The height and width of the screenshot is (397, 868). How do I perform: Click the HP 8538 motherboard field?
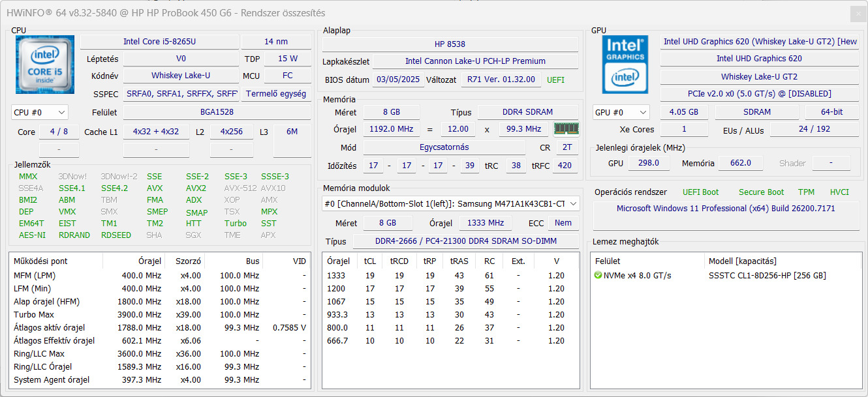[x=450, y=44]
